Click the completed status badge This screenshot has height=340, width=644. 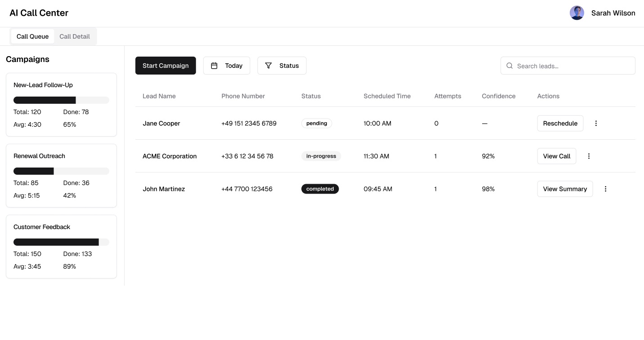point(320,189)
